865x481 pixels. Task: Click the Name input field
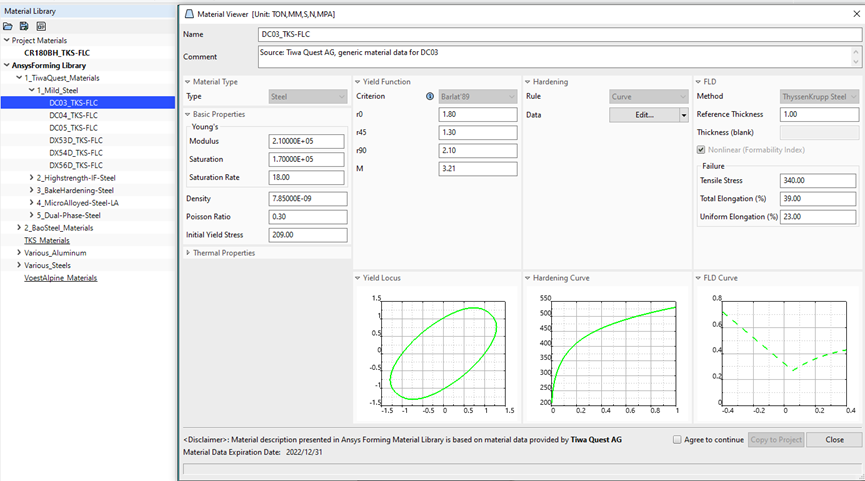point(559,34)
